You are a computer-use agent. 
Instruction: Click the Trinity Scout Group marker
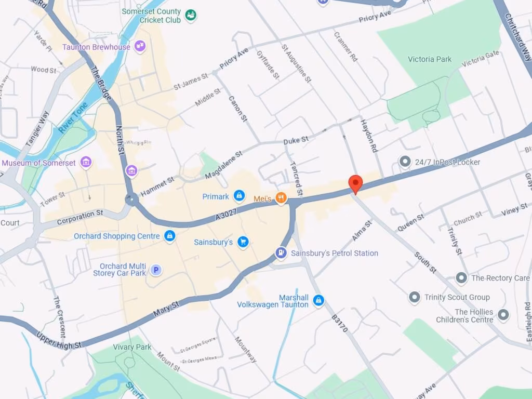point(414,297)
